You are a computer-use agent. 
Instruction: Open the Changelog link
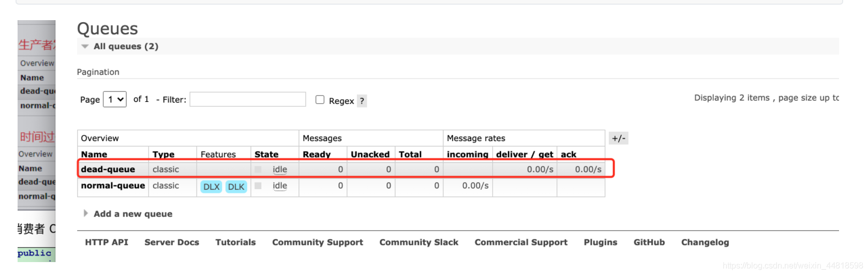[705, 242]
